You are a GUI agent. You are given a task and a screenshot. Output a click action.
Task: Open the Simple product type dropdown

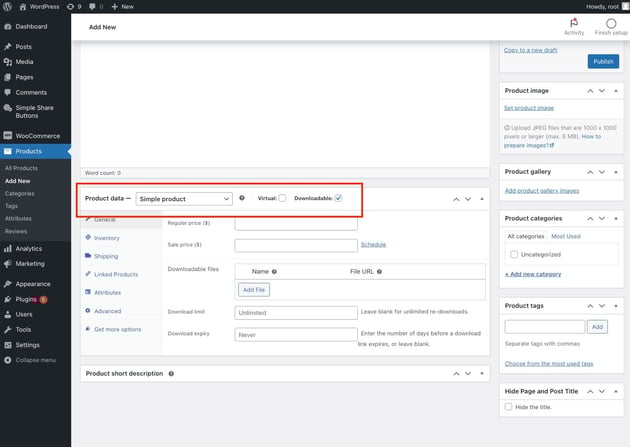coord(184,199)
